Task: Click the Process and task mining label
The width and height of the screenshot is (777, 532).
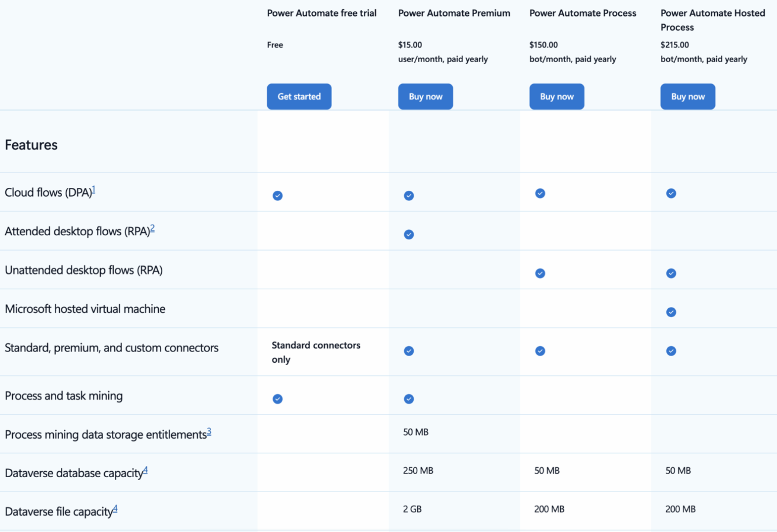Action: point(64,396)
